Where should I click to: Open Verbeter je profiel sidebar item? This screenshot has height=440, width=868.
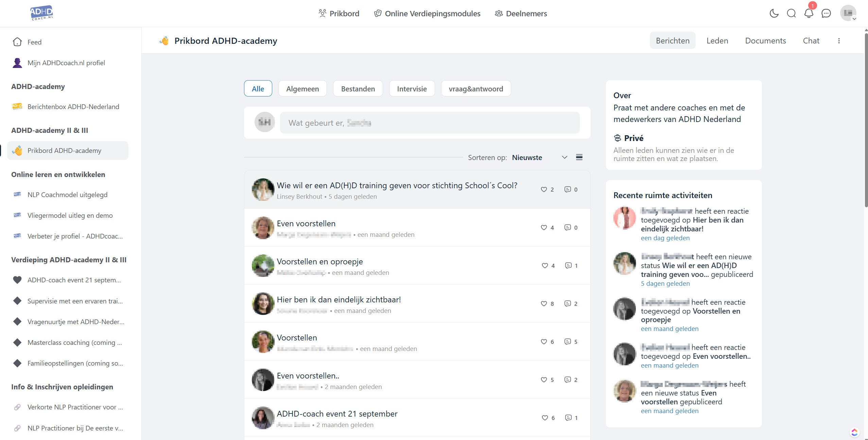tap(68, 236)
